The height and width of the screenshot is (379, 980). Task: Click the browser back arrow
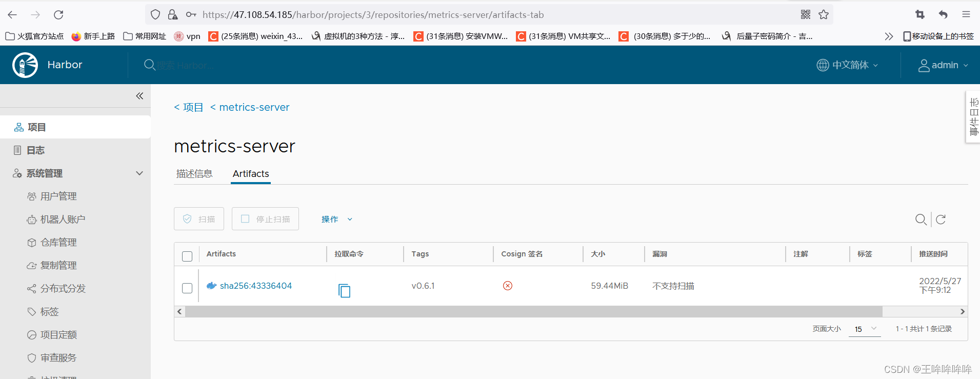(x=13, y=15)
